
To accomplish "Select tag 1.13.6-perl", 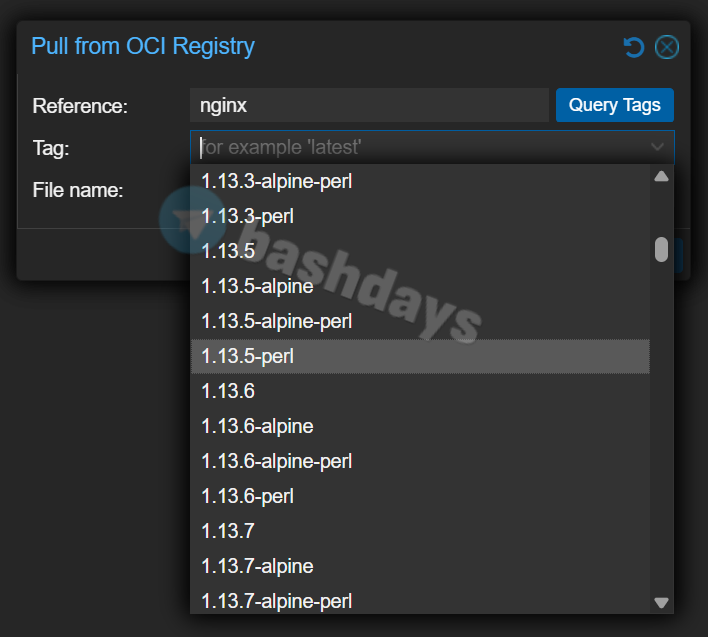I will (x=247, y=496).
